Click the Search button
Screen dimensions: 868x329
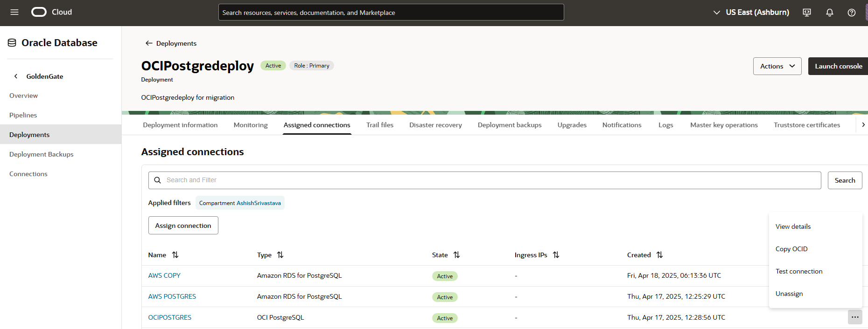pos(845,180)
